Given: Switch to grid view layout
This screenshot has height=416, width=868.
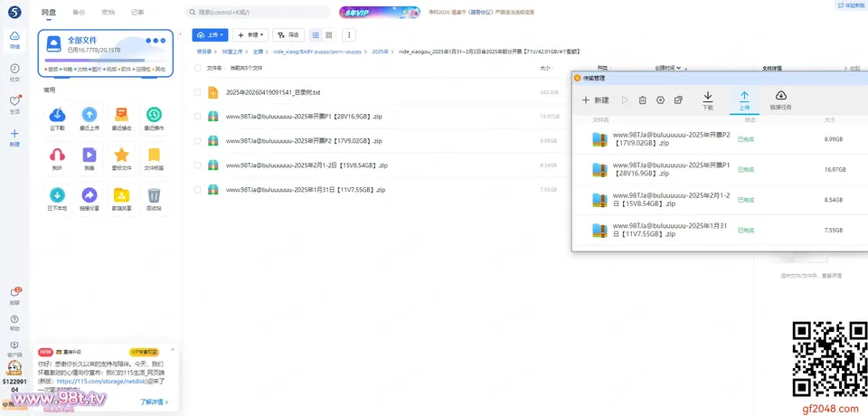Looking at the screenshot, I should coord(329,35).
